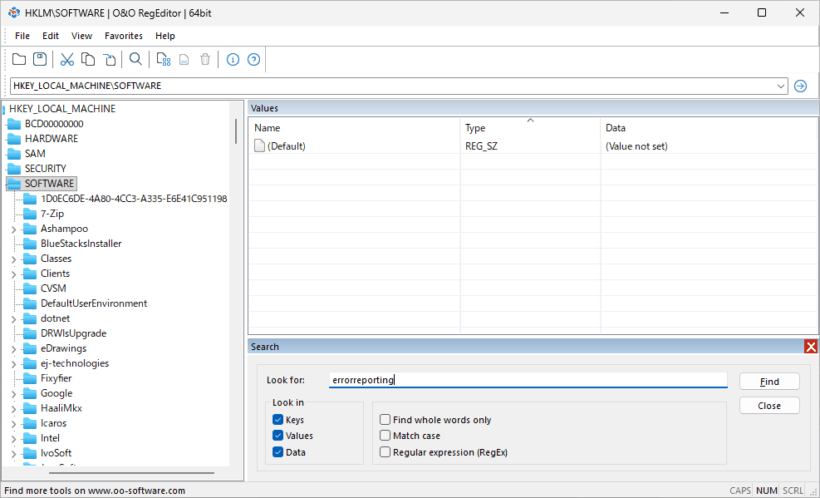Click the Copy toolbar icon
Screen dimensions: 820x498
pos(88,60)
